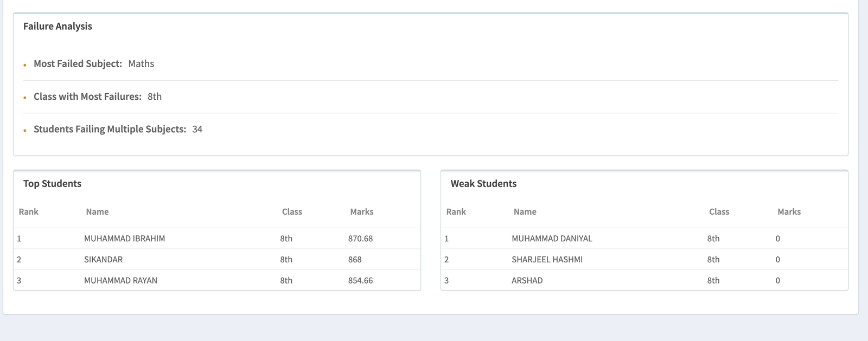This screenshot has height=341, width=868.
Task: Click Class column header in Top Students
Action: 292,211
